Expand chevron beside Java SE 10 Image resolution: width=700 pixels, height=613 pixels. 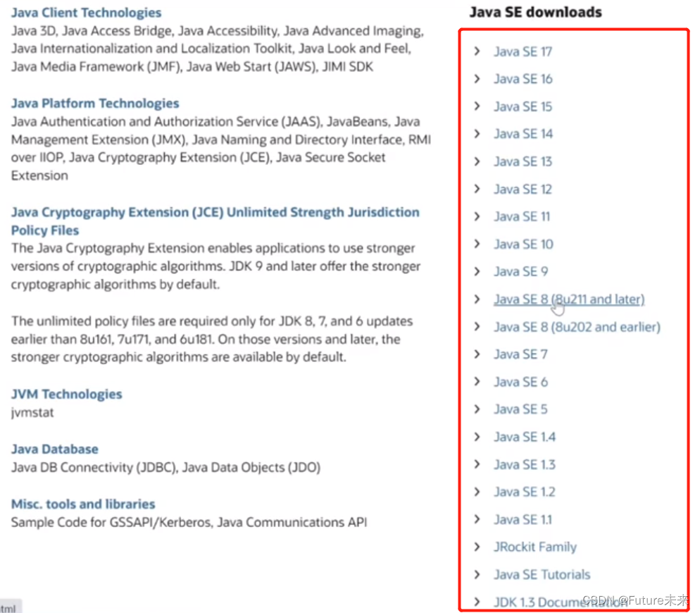pyautogui.click(x=477, y=244)
